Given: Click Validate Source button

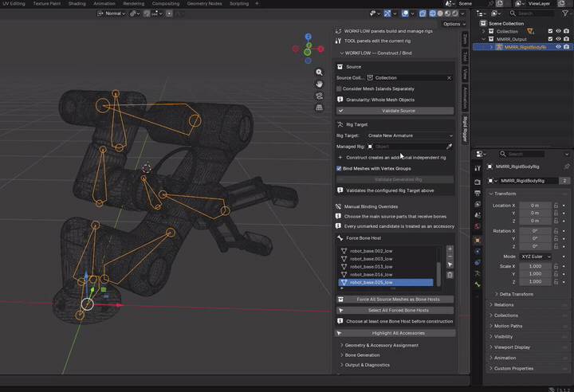Looking at the screenshot, I should pyautogui.click(x=395, y=111).
